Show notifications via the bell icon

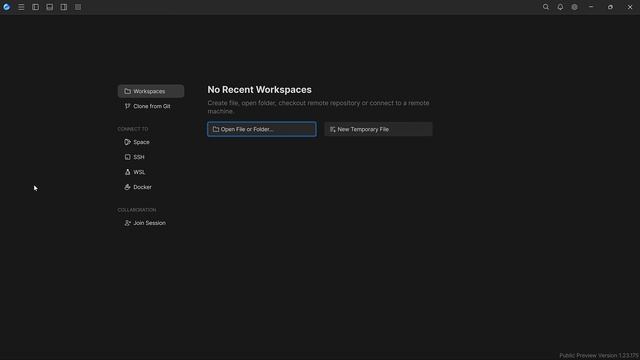pos(560,7)
